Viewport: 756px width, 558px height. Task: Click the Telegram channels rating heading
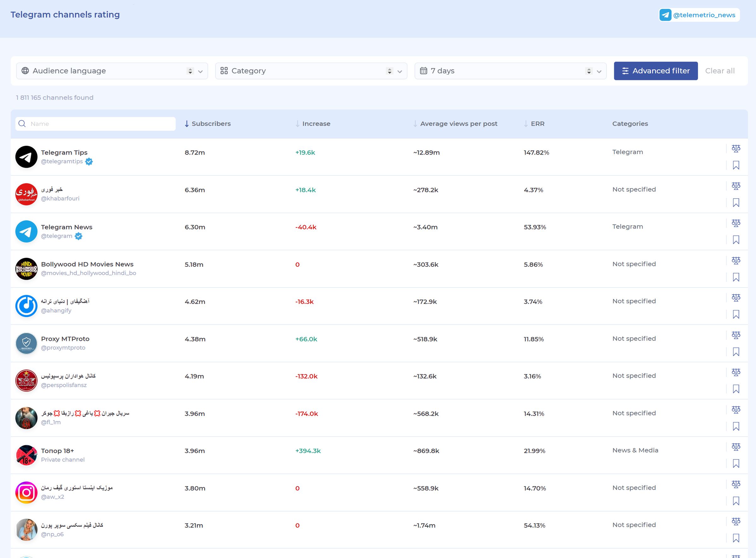pyautogui.click(x=65, y=14)
